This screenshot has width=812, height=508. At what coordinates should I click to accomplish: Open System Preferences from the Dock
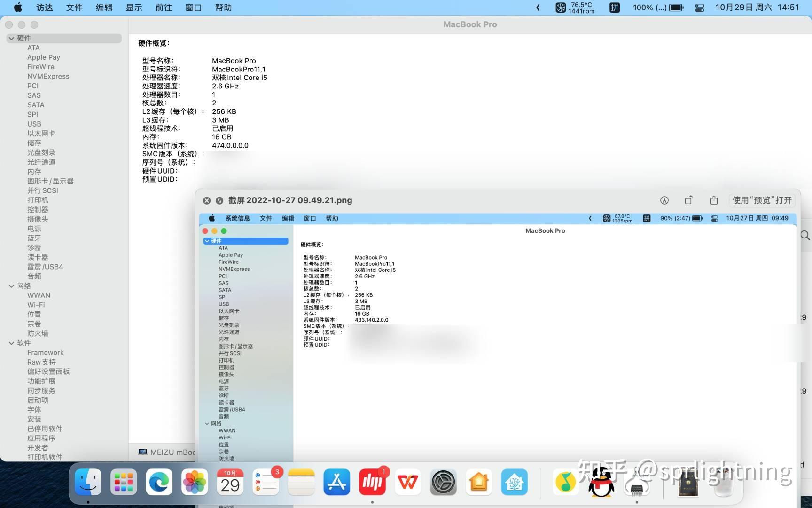coord(443,482)
